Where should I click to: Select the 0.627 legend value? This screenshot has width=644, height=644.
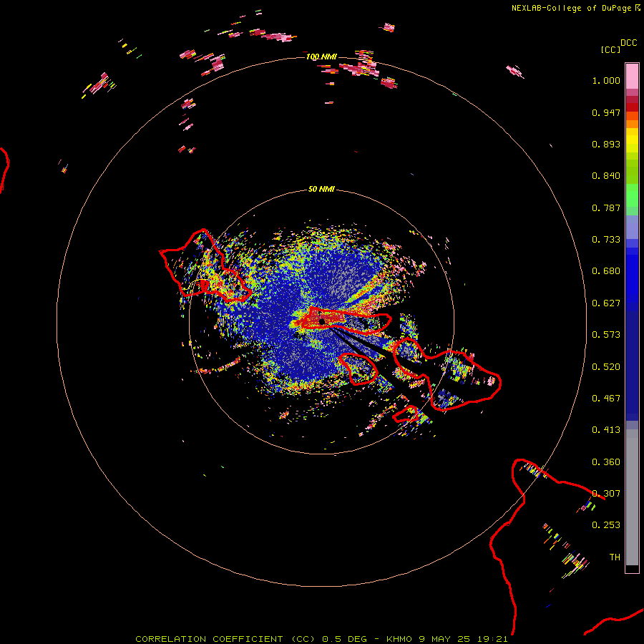[606, 303]
